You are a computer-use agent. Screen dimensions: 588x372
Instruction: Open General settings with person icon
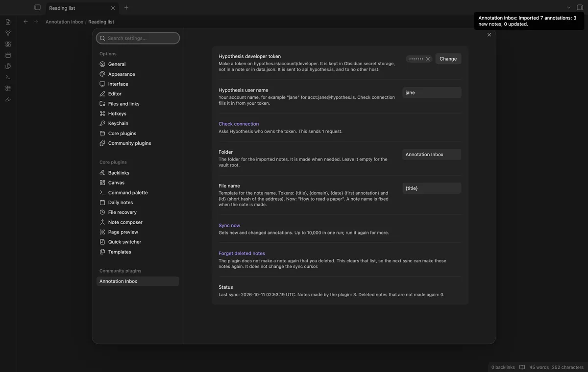point(138,64)
